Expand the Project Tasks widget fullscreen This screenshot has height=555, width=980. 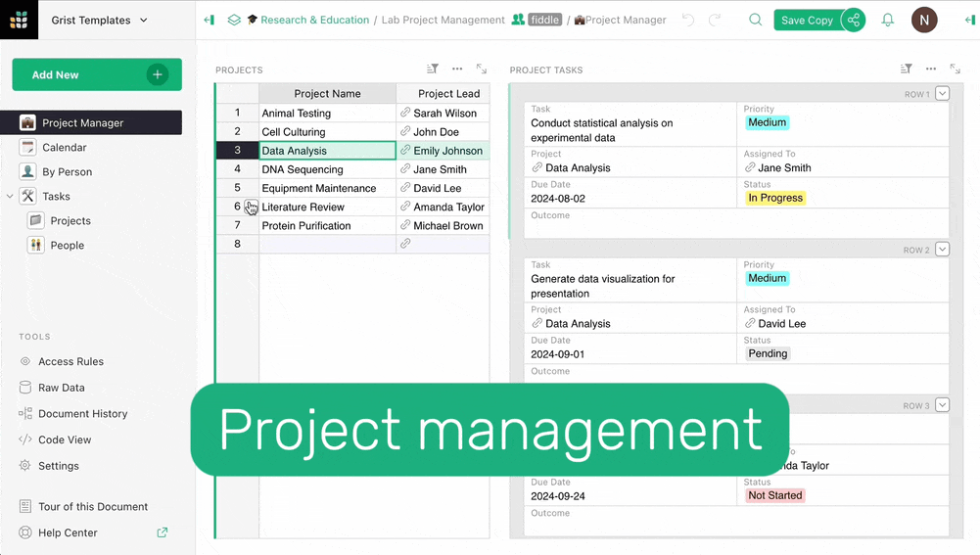(x=956, y=69)
